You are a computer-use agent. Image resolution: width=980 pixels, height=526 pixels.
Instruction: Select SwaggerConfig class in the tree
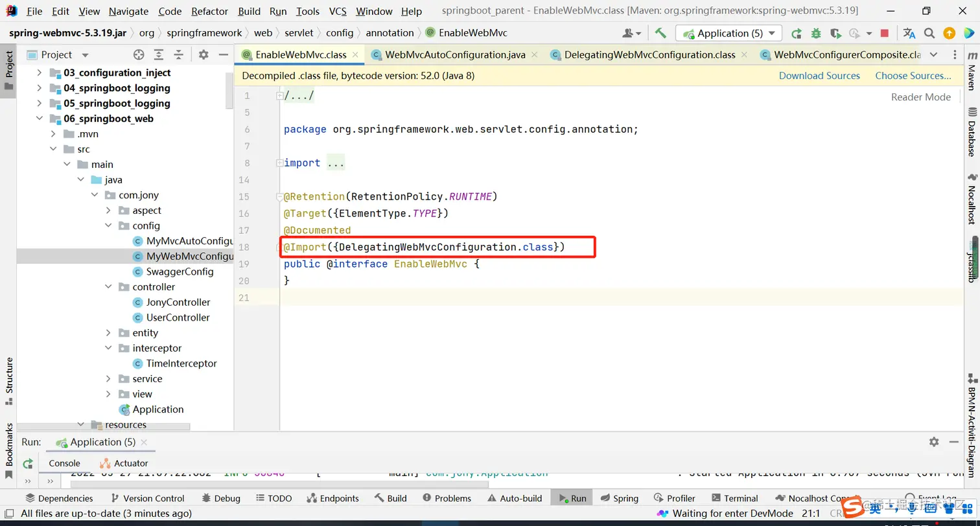(180, 271)
